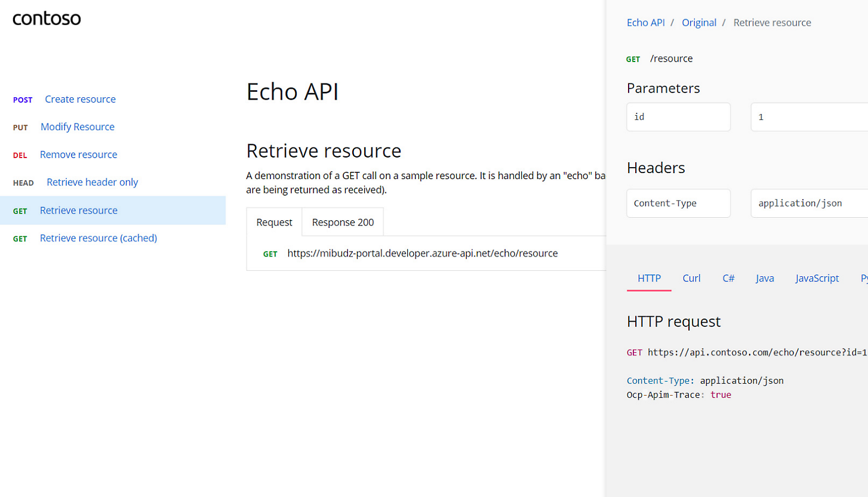868x497 pixels.
Task: Click the application/json header value field
Action: pyautogui.click(x=809, y=203)
